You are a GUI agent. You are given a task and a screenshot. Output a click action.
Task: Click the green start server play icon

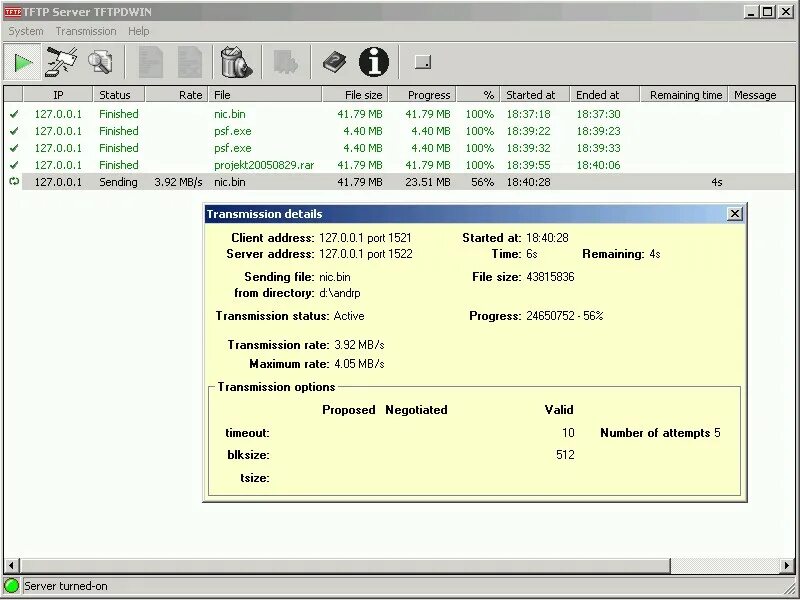22,62
